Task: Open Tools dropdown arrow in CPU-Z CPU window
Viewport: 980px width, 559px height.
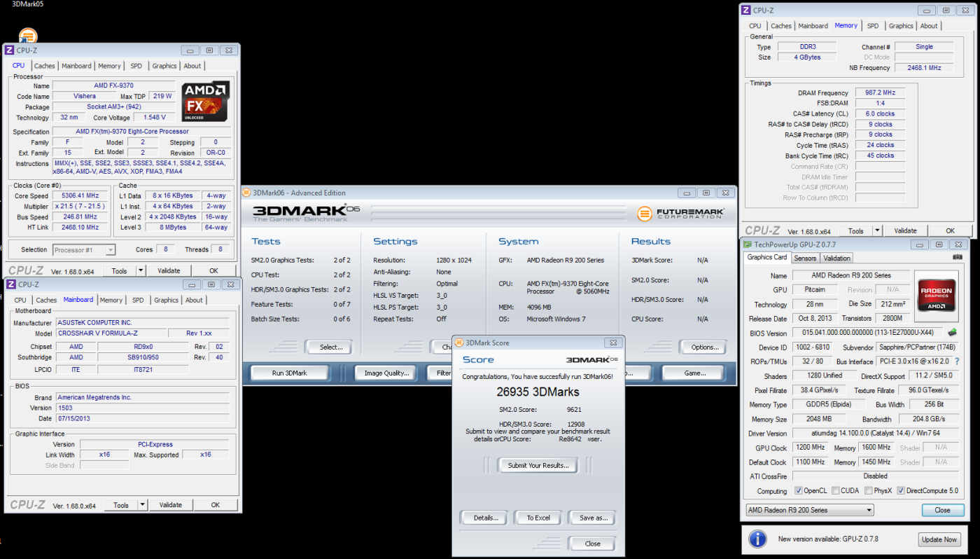Action: pyautogui.click(x=141, y=270)
